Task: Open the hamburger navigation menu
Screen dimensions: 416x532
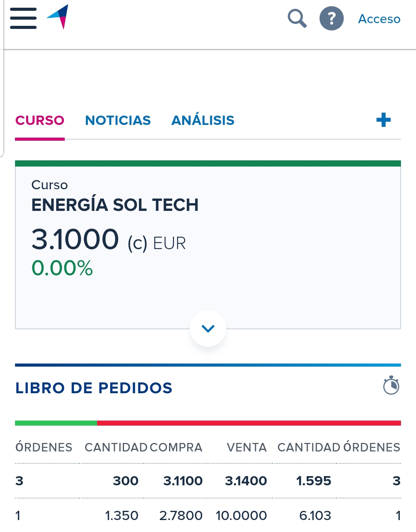Action: [x=23, y=18]
